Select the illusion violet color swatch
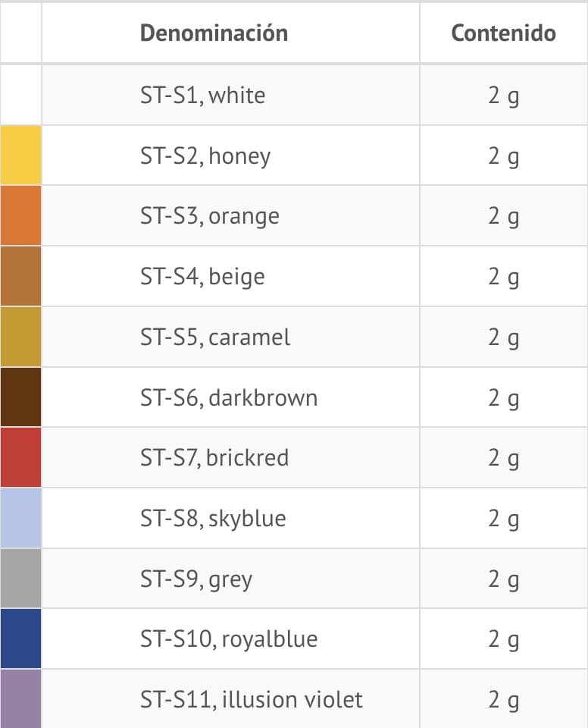The height and width of the screenshot is (728, 588). (x=20, y=698)
